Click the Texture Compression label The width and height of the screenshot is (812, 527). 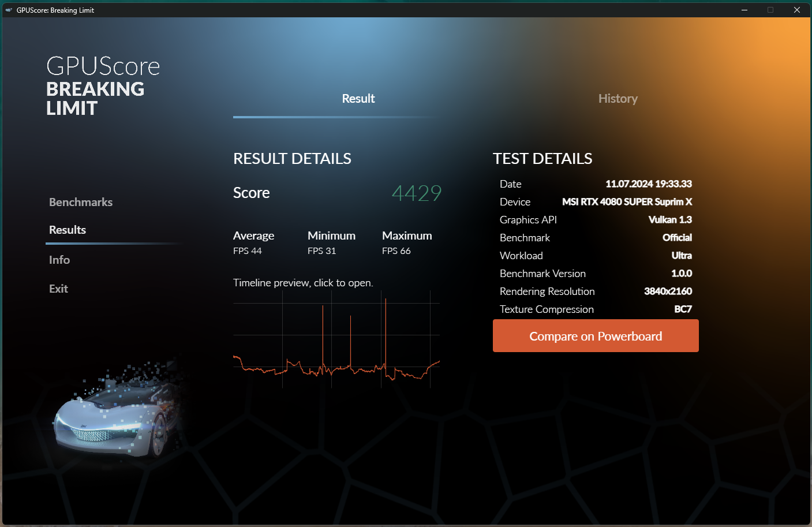pos(547,309)
